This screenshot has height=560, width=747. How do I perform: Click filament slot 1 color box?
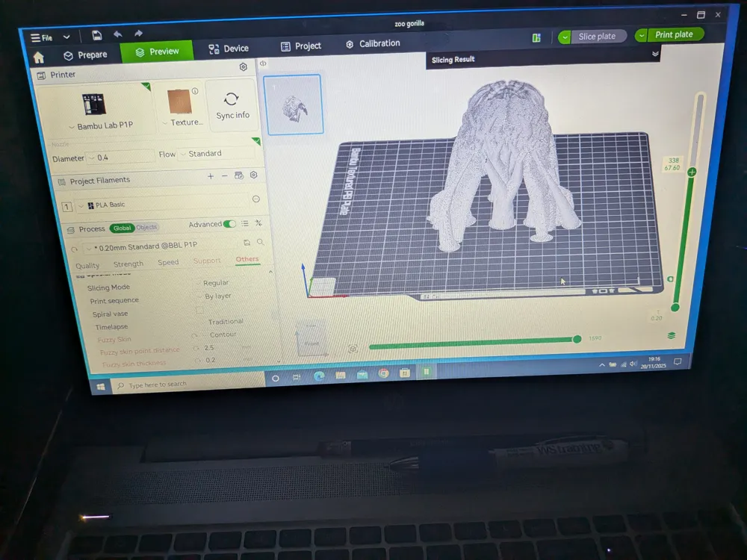tap(66, 206)
